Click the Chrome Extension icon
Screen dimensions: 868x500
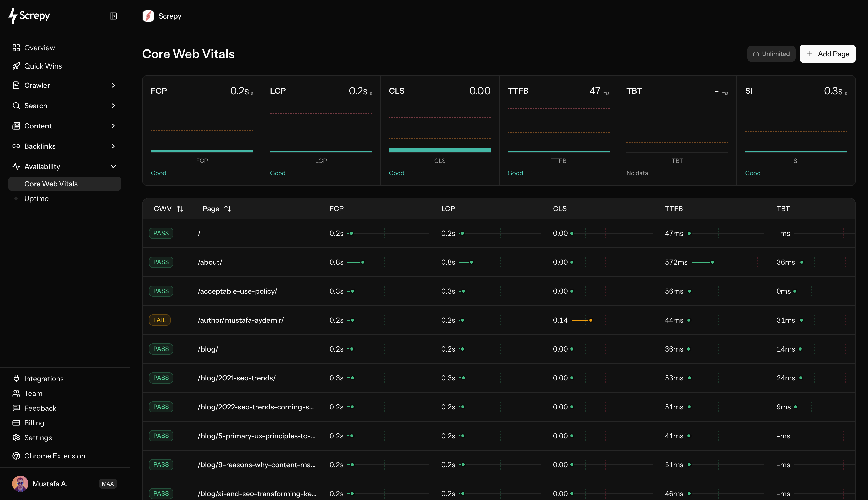[16, 456]
